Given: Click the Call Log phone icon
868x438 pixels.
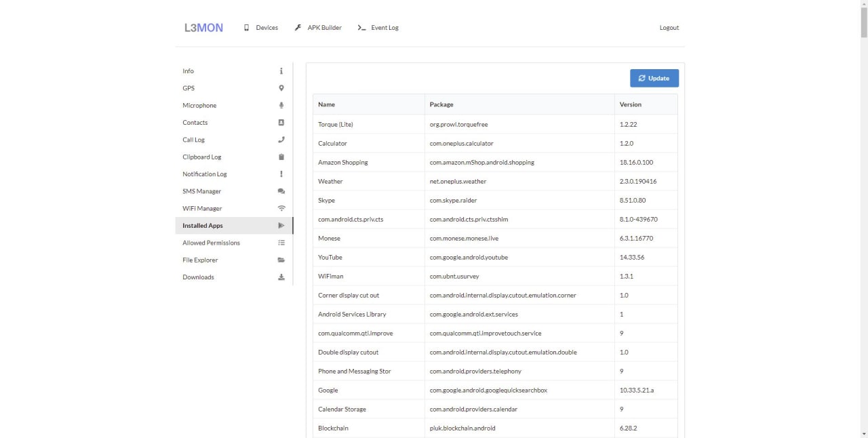Looking at the screenshot, I should 281,140.
